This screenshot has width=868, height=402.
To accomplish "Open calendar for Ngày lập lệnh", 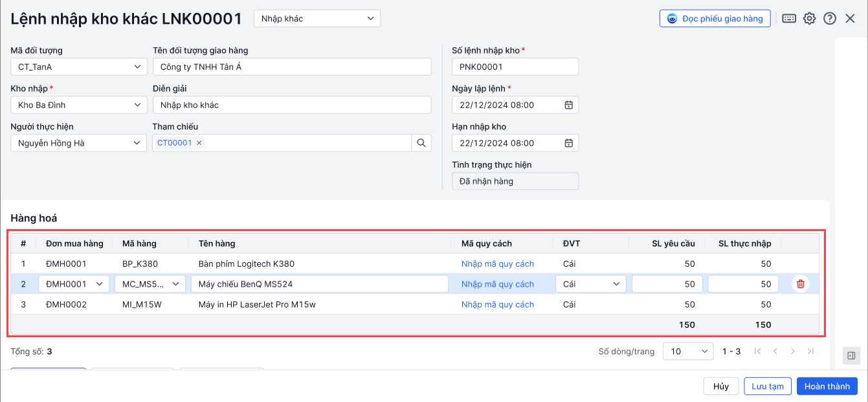I will [569, 105].
